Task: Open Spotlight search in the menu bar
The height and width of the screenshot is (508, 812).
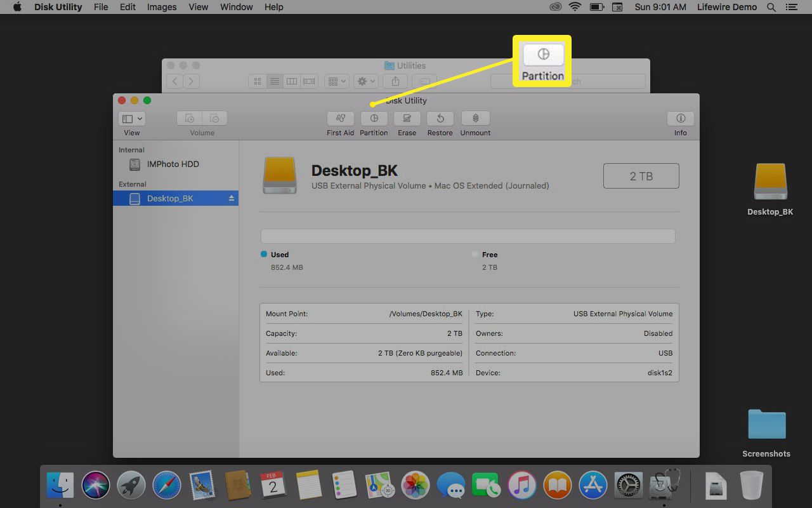Action: pos(771,7)
